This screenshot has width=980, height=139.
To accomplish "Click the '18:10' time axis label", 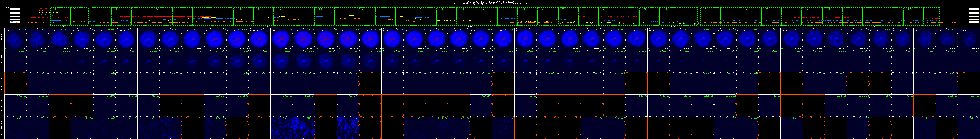I will click(x=470, y=27).
